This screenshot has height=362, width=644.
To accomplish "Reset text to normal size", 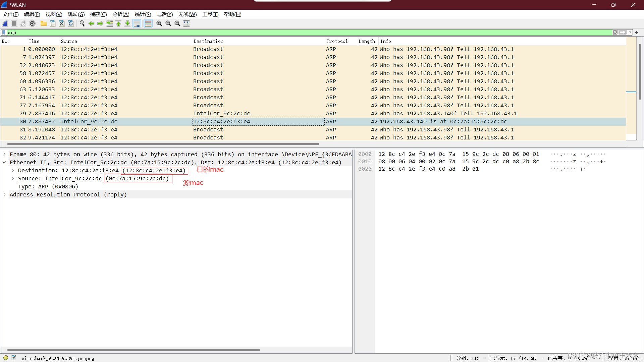I will [x=177, y=23].
